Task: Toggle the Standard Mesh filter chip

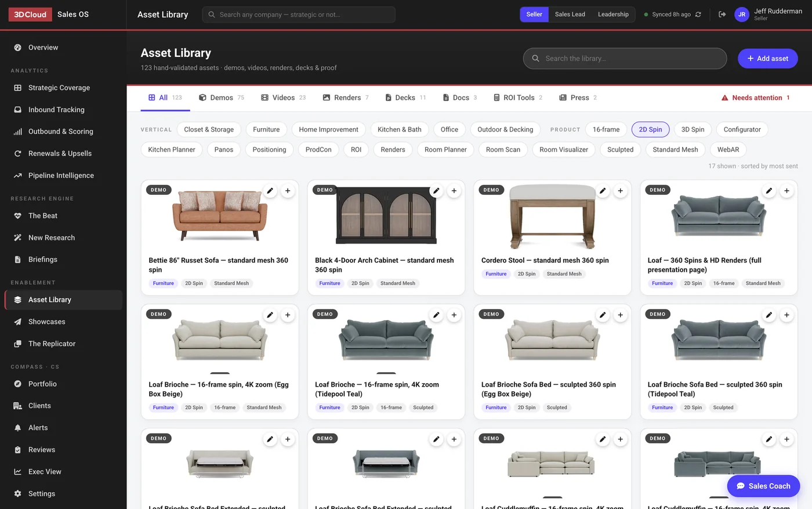Action: [676, 150]
